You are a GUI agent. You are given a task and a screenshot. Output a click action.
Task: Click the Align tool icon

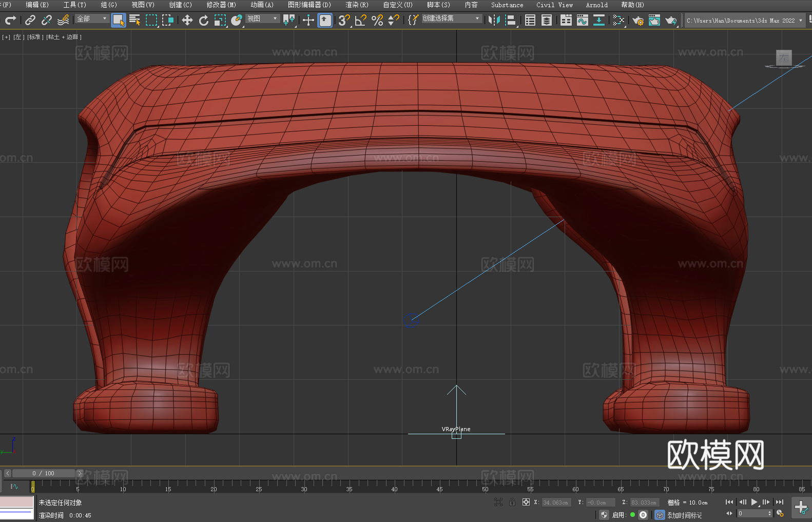point(511,20)
